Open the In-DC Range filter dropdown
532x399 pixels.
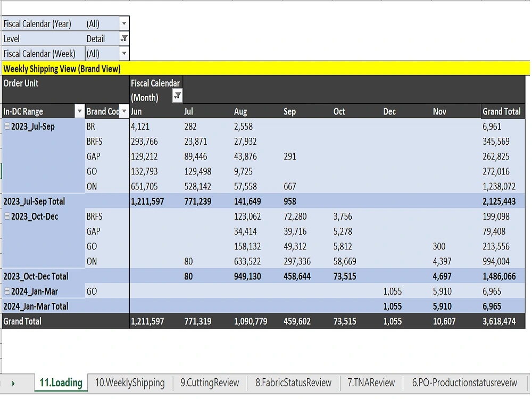(x=79, y=111)
